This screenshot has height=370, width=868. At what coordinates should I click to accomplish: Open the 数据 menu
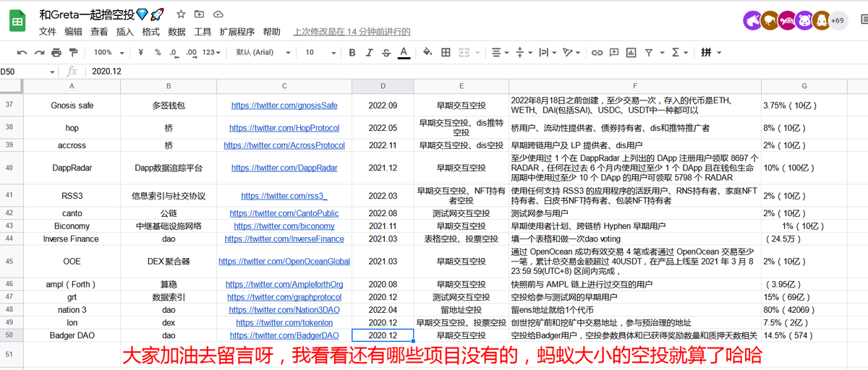176,32
